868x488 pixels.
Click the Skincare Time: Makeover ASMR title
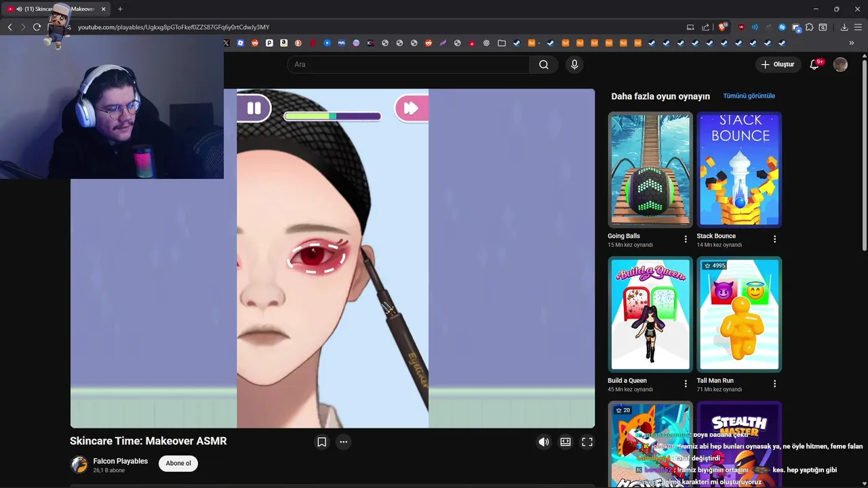tap(148, 441)
